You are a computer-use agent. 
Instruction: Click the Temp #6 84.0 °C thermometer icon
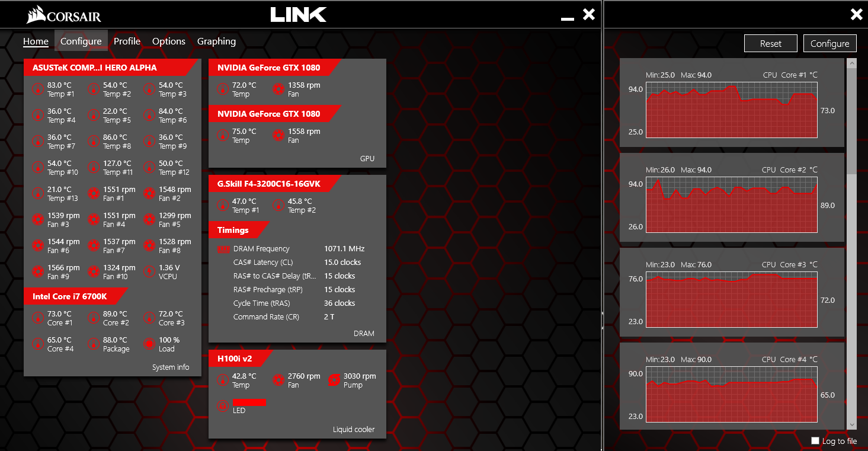point(149,116)
